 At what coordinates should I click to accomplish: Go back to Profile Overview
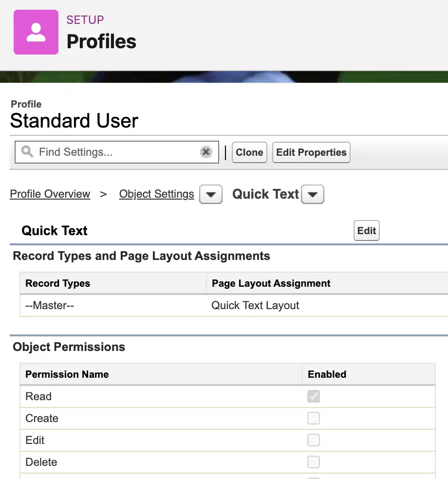(50, 194)
